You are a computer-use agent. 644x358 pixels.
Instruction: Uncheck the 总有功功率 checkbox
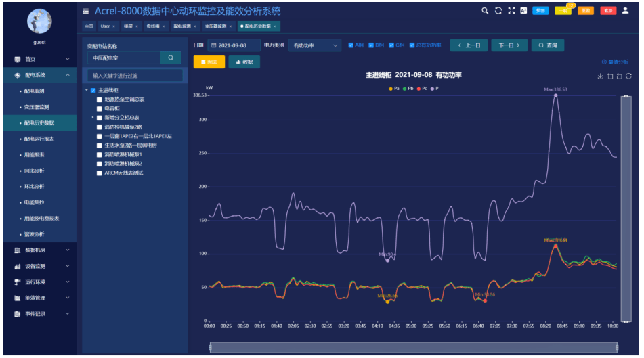pyautogui.click(x=412, y=45)
